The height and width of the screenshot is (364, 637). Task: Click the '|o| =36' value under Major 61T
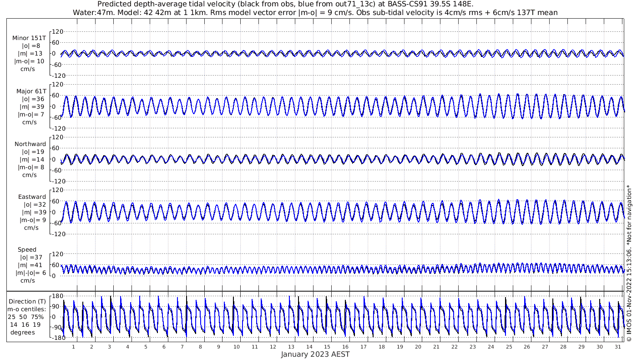(x=33, y=99)
